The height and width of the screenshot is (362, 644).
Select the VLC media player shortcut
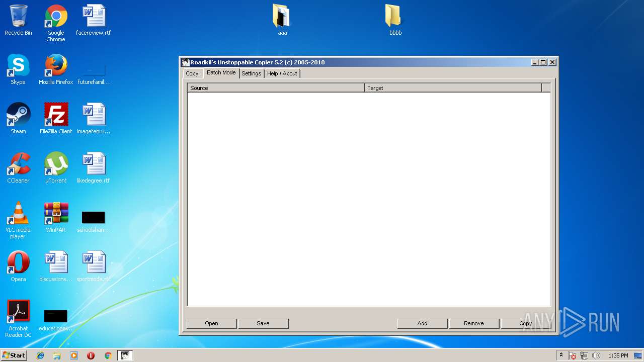[18, 220]
